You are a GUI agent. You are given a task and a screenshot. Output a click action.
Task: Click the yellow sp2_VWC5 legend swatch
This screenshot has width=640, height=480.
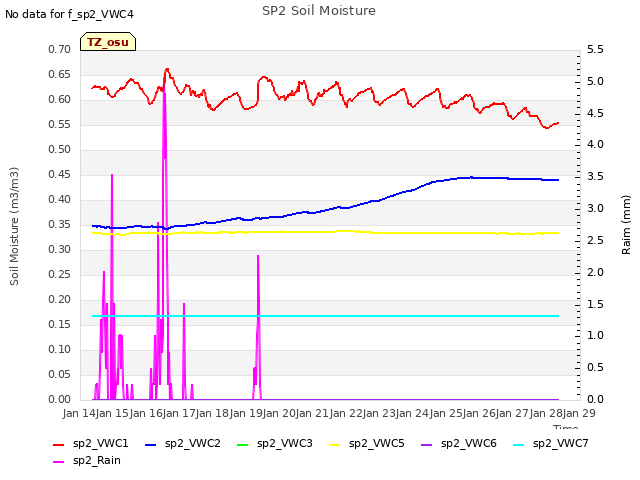point(335,444)
